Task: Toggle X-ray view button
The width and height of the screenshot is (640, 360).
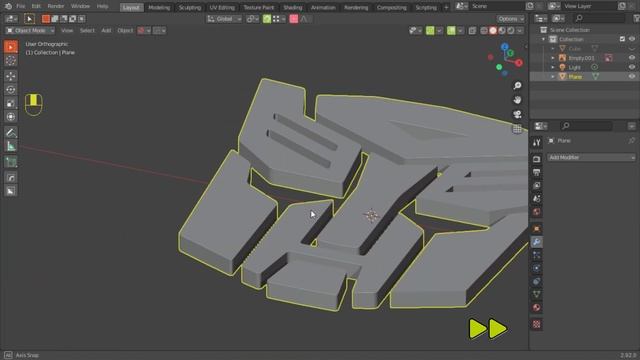Action: coord(472,31)
